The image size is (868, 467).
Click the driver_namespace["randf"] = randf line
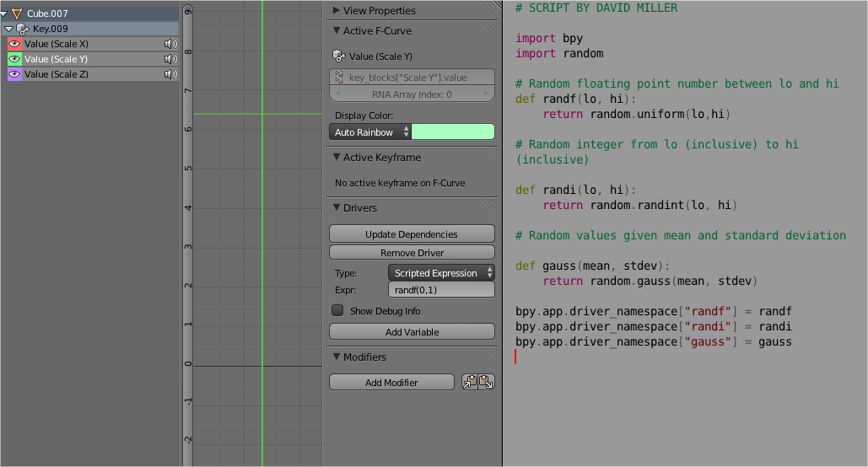point(653,312)
